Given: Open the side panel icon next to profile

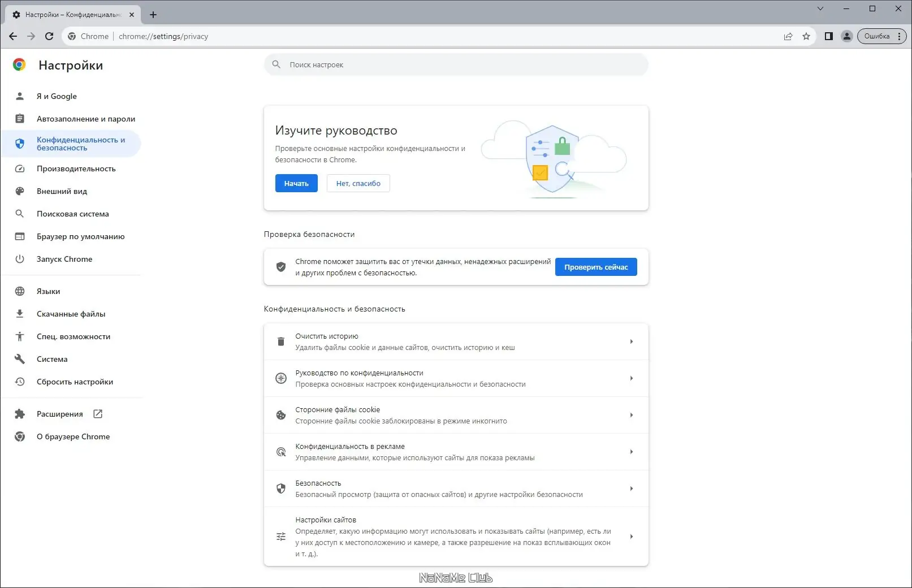Looking at the screenshot, I should point(828,36).
